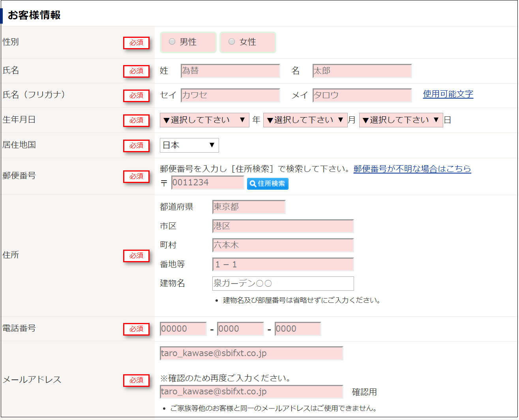Click the 確認用 email confirmation field

(251, 392)
